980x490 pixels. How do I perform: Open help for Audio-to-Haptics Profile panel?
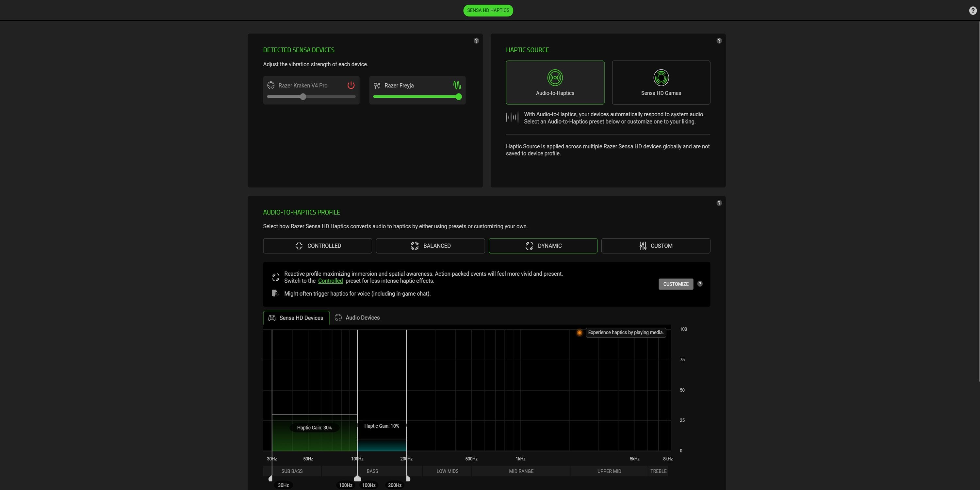719,203
